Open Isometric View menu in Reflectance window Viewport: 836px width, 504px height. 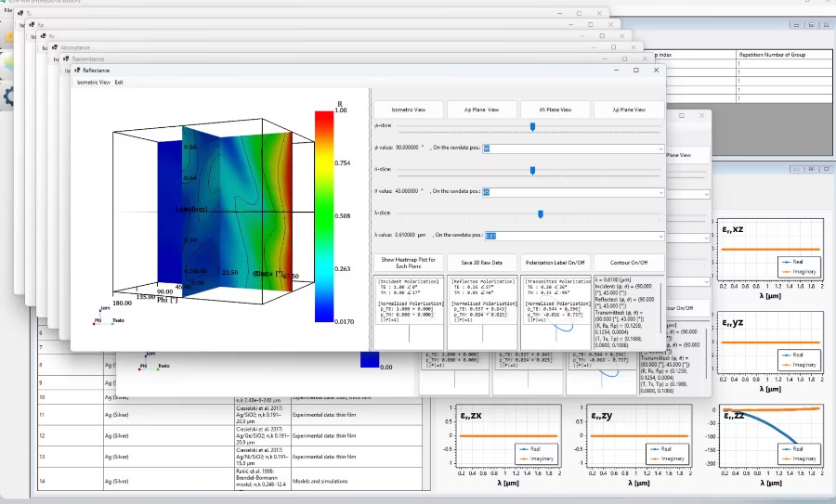pos(93,82)
